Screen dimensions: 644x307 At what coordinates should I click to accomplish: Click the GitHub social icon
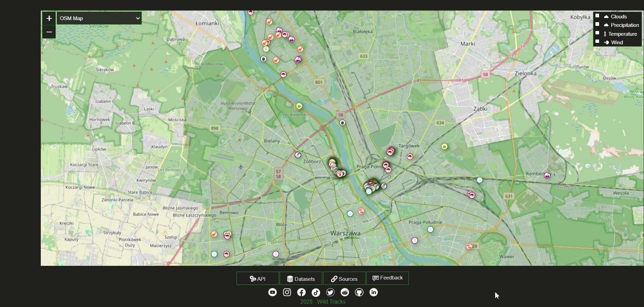point(359,292)
